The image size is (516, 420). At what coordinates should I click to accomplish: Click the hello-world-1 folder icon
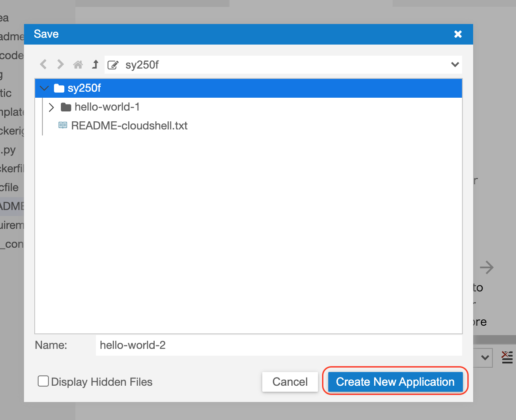click(x=66, y=107)
